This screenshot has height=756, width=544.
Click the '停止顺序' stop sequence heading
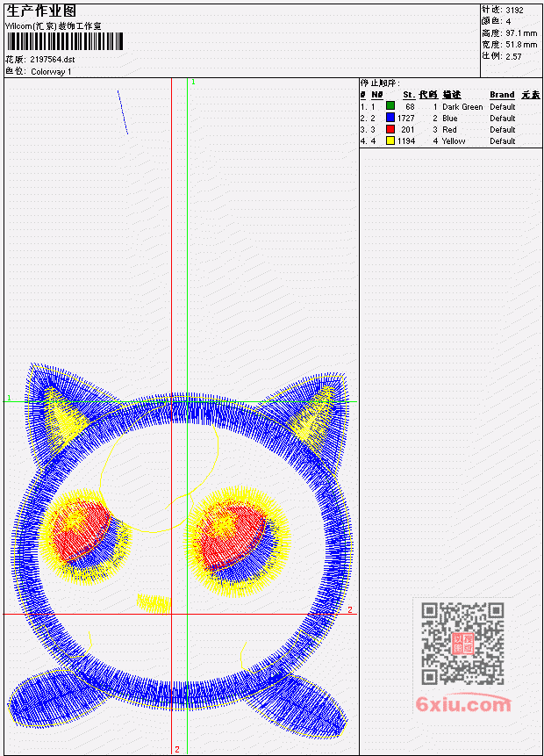pos(380,83)
